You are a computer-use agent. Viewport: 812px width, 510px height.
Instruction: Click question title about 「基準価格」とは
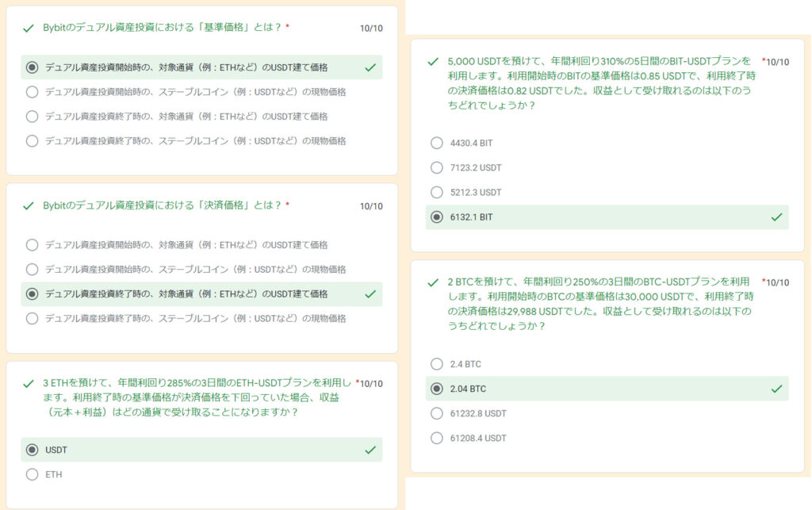tap(162, 27)
